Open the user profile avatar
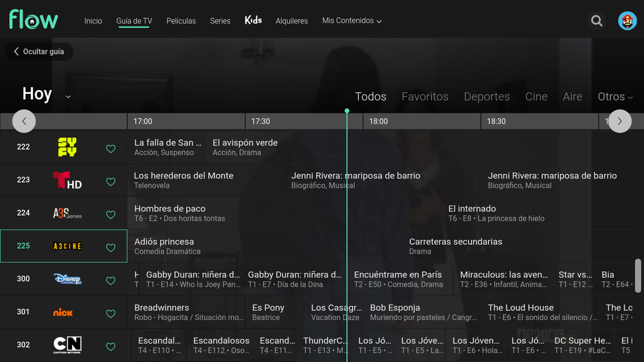Viewport: 644px width, 362px height. pyautogui.click(x=627, y=21)
